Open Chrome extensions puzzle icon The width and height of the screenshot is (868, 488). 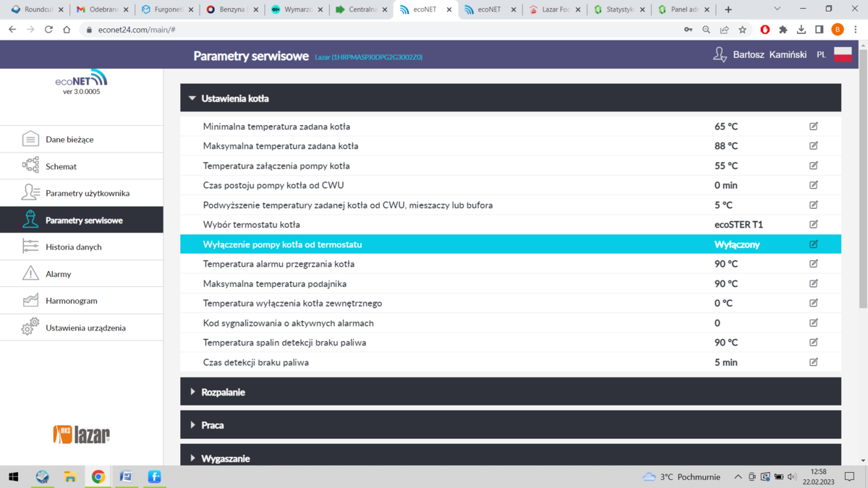click(x=783, y=30)
